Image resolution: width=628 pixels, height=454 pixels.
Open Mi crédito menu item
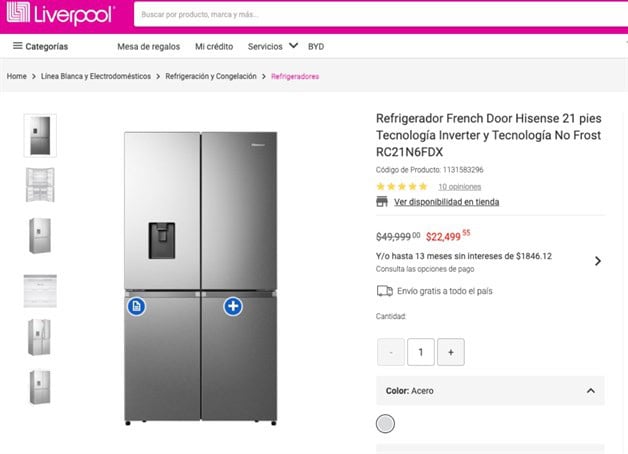214,46
